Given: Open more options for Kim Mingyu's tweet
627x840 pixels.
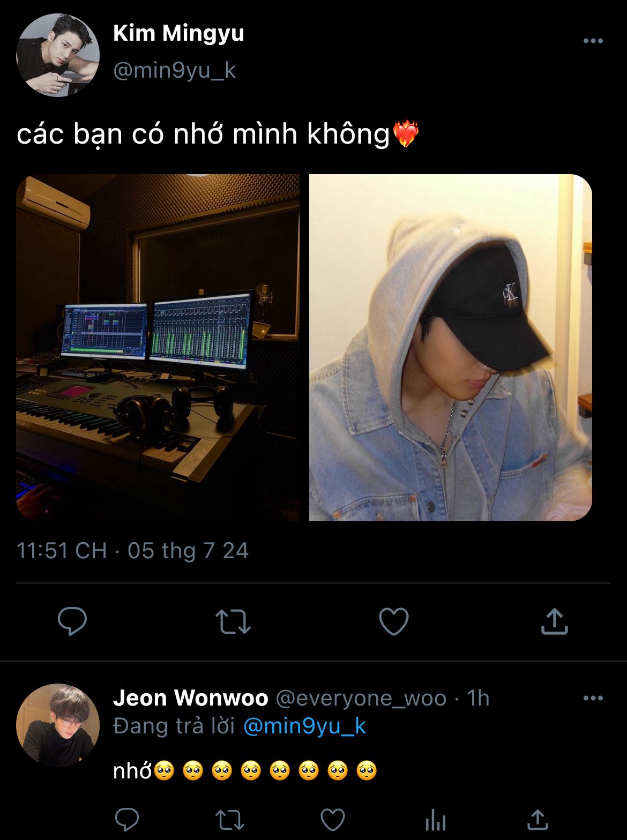Looking at the screenshot, I should (x=593, y=41).
